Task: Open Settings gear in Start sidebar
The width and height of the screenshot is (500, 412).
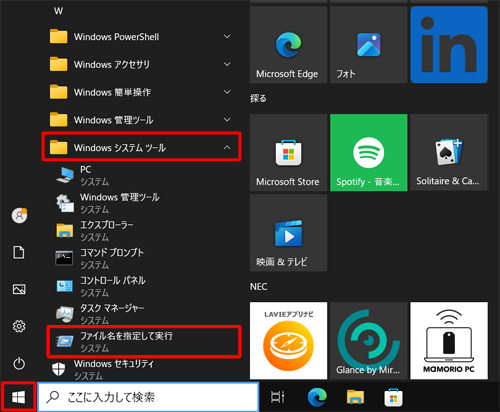Action: (x=19, y=326)
